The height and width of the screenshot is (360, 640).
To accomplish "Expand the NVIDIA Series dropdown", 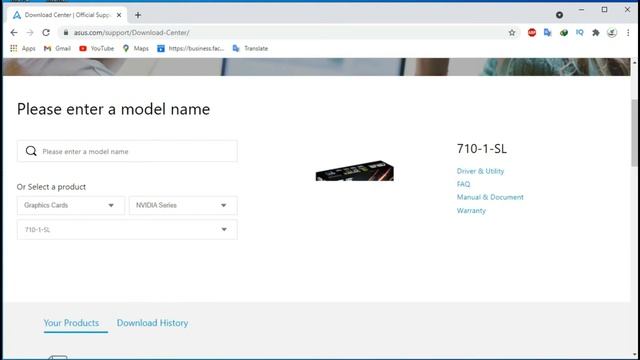I will (x=183, y=205).
